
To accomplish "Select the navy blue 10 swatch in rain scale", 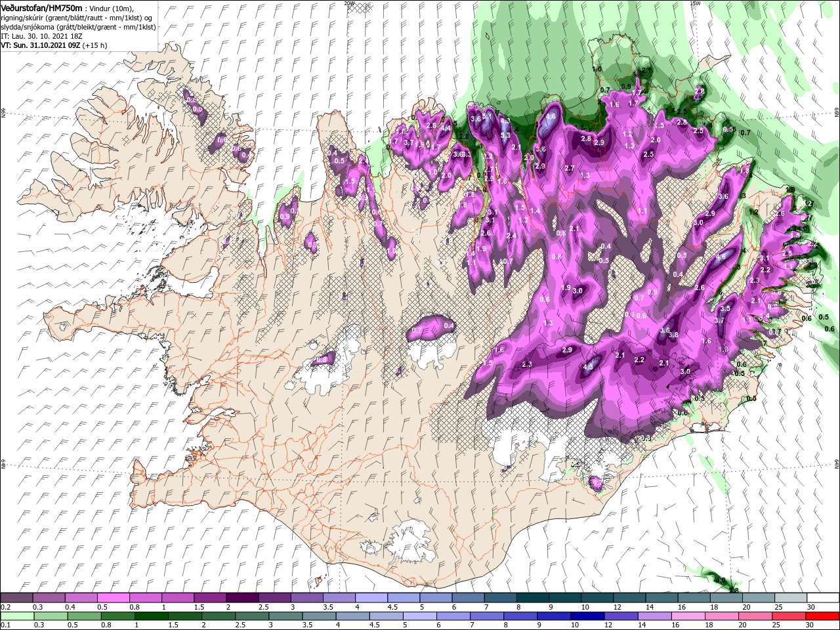I will coord(587,616).
